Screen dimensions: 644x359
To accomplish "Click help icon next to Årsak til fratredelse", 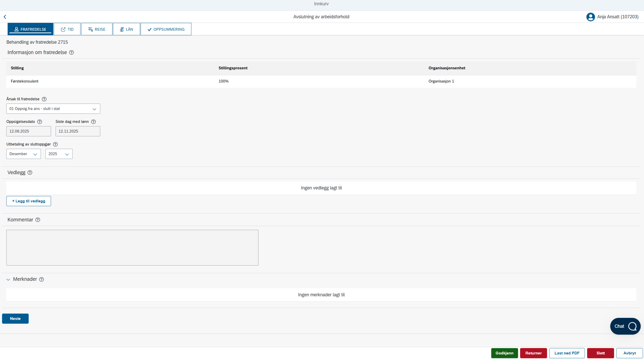I will click(44, 99).
